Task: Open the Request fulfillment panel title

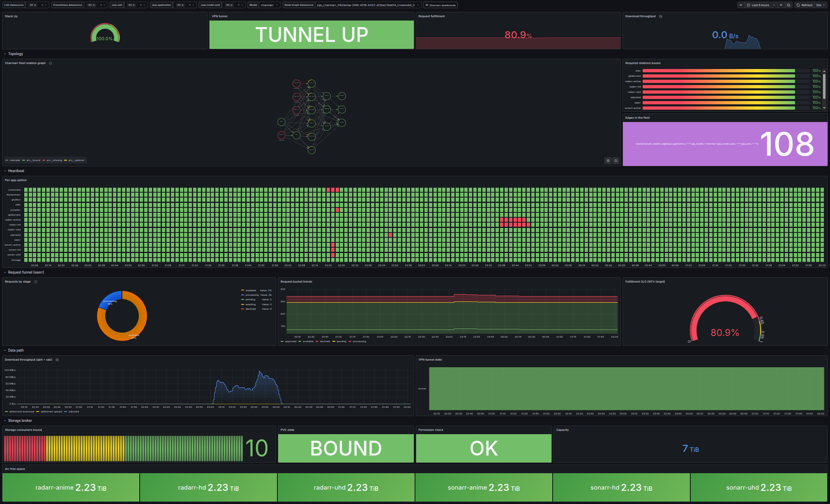Action: [431, 16]
